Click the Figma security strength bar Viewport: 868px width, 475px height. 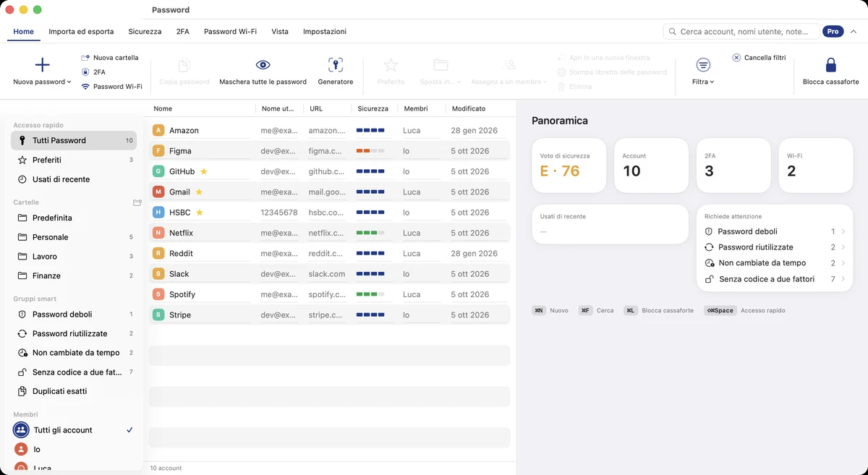tap(370, 151)
